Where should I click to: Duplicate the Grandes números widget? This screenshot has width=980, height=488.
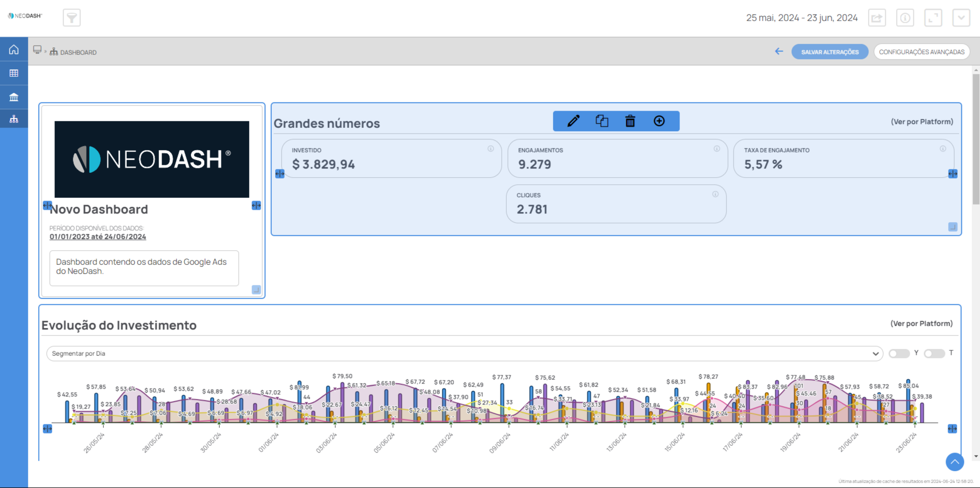(x=602, y=121)
